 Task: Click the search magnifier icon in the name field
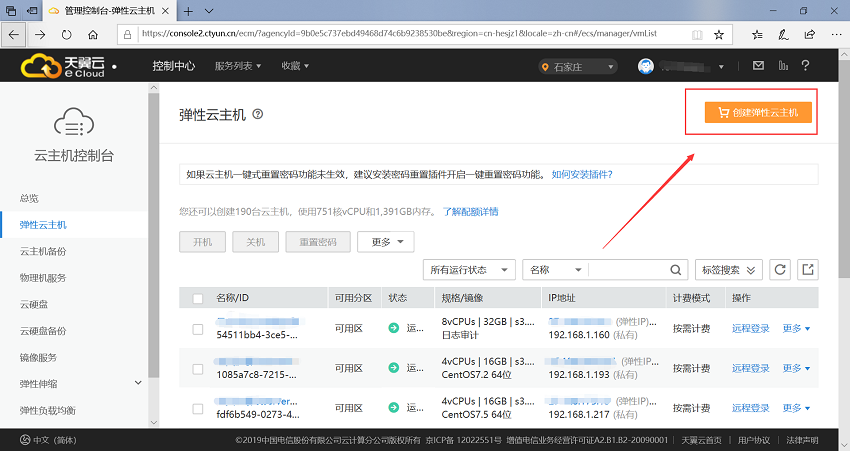coord(677,270)
